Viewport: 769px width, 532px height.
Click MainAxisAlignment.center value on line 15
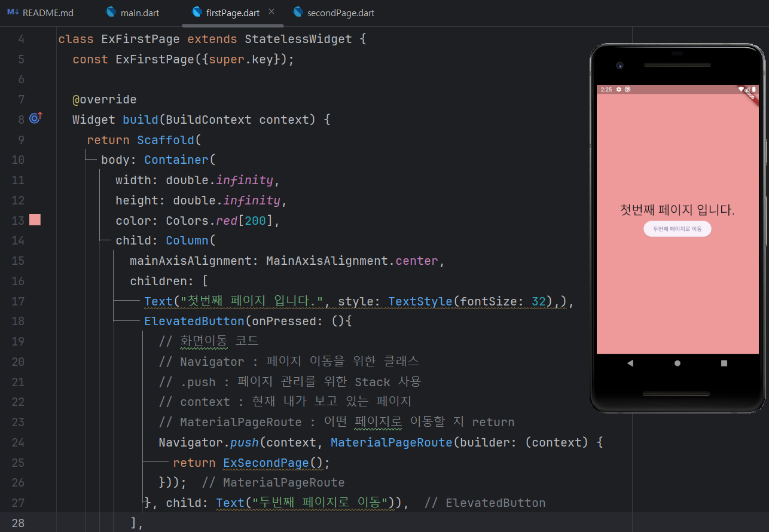tap(352, 261)
